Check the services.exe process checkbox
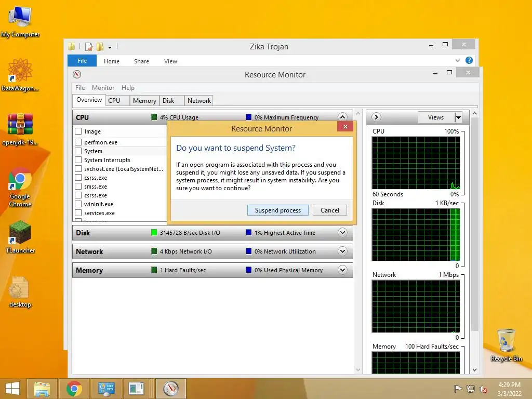 coord(78,212)
